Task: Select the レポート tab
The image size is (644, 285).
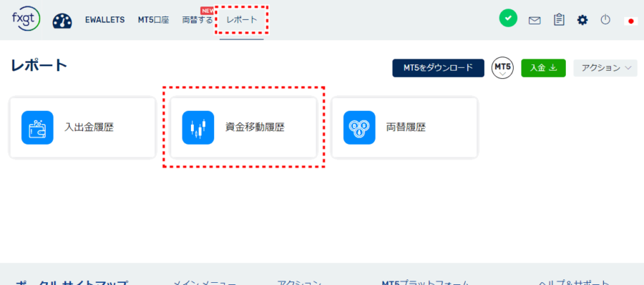Action: tap(242, 20)
